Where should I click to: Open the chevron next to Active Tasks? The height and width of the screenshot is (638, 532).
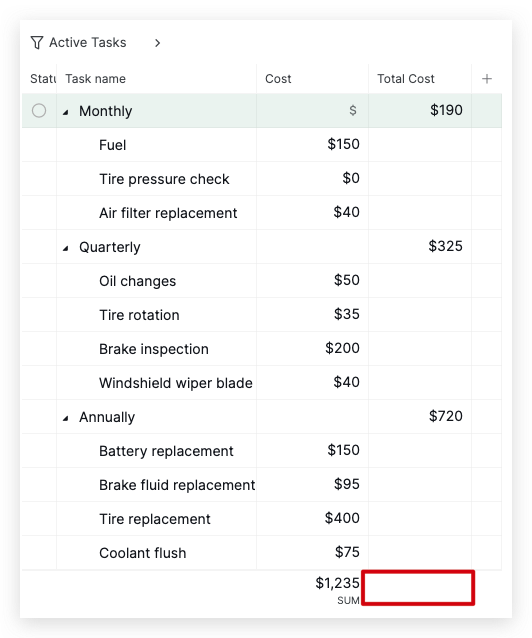pos(158,43)
